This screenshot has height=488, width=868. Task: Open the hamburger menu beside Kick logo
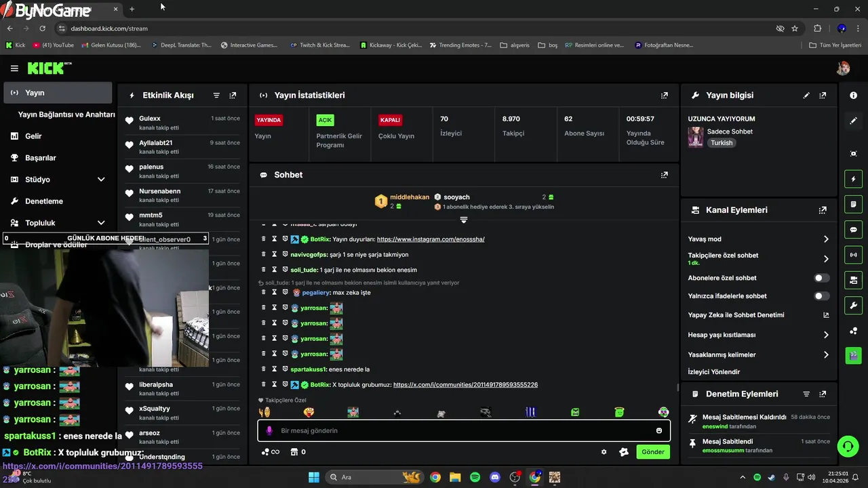[14, 68]
